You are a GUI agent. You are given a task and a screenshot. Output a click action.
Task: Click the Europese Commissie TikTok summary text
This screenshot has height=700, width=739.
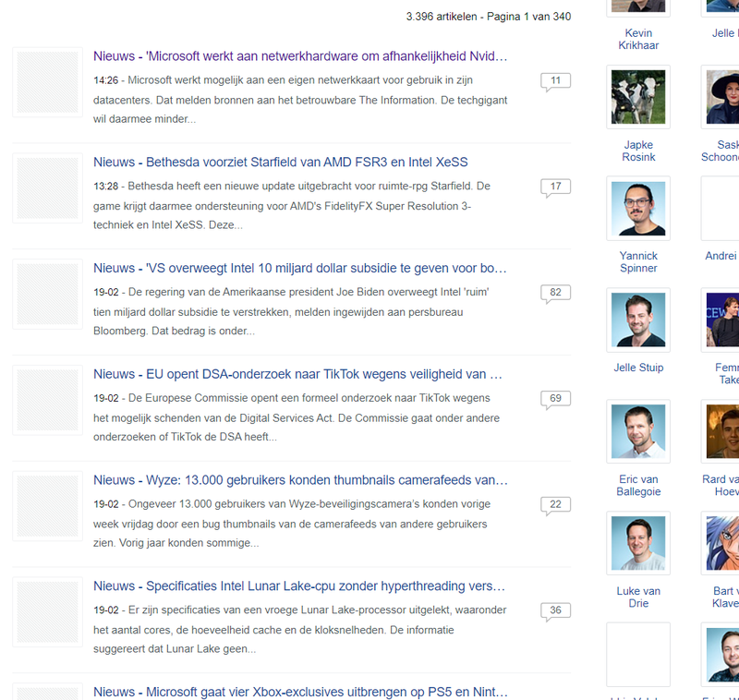tap(297, 417)
